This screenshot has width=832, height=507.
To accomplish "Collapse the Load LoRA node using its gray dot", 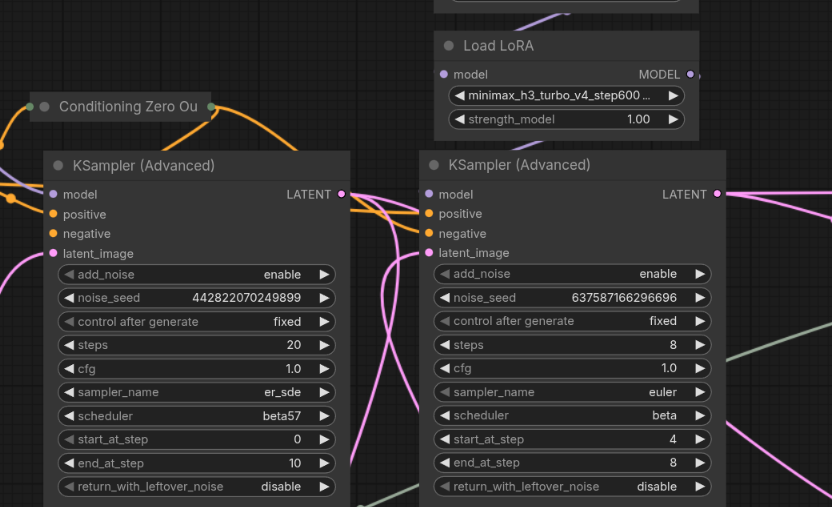I will pyautogui.click(x=449, y=46).
